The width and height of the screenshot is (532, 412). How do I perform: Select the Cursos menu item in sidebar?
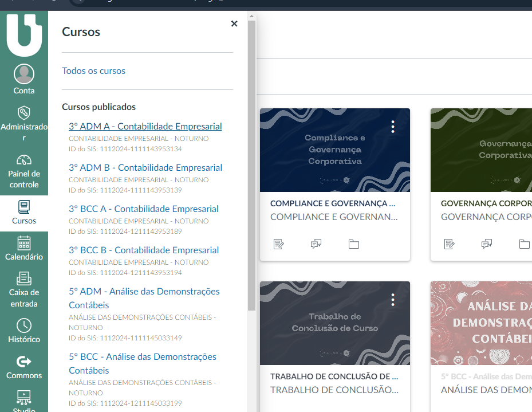pos(24,212)
